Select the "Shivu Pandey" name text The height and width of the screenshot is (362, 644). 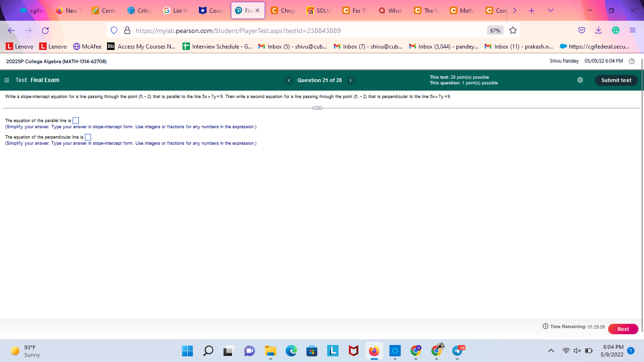[564, 61]
